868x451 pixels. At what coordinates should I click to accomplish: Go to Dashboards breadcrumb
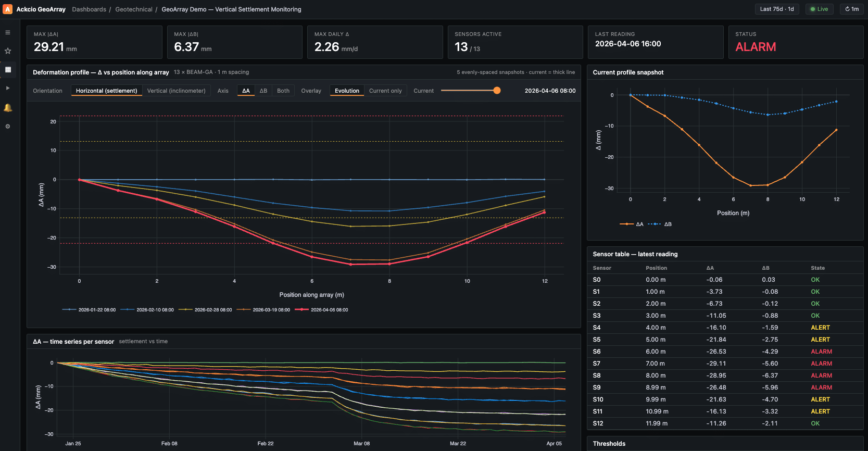pyautogui.click(x=89, y=9)
